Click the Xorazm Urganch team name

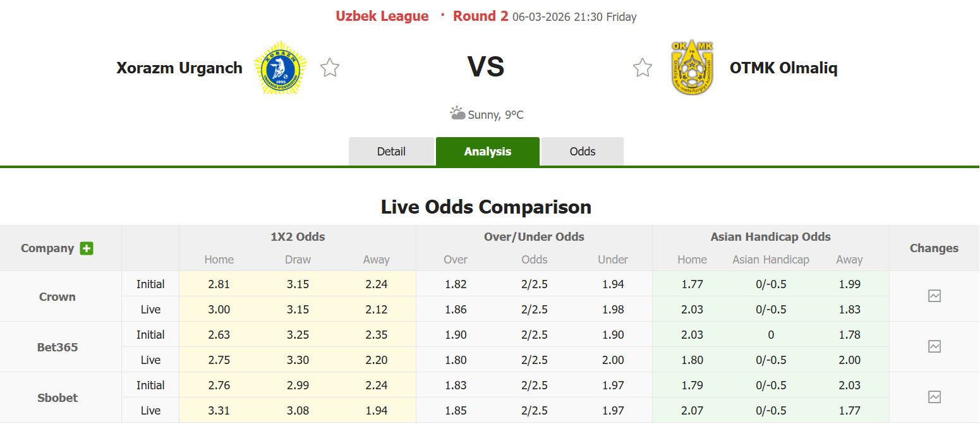click(179, 68)
